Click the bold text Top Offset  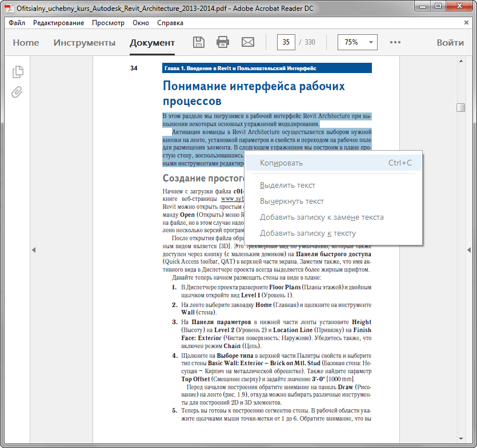[195, 379]
